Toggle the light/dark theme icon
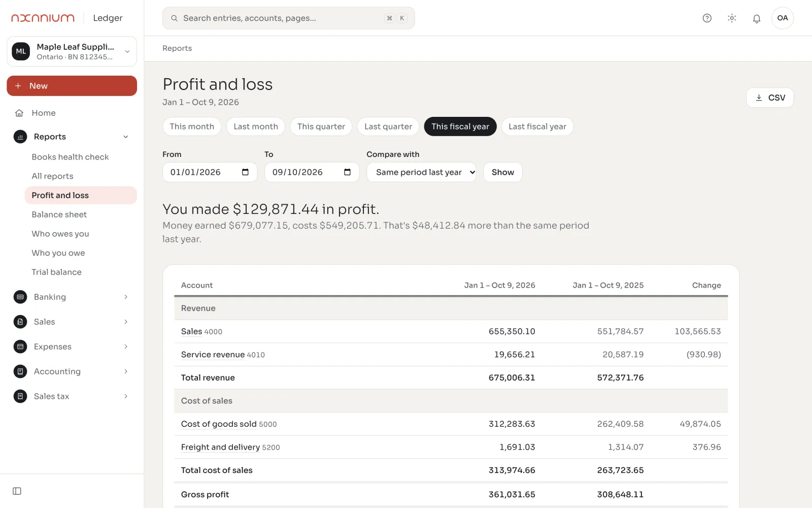Screen dimensions: 812x508 [x=732, y=18]
